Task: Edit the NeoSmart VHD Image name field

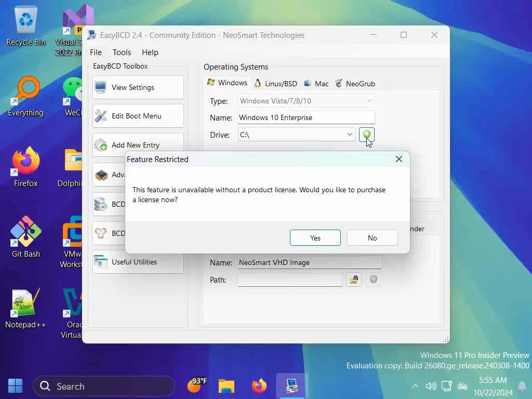Action: (x=310, y=262)
